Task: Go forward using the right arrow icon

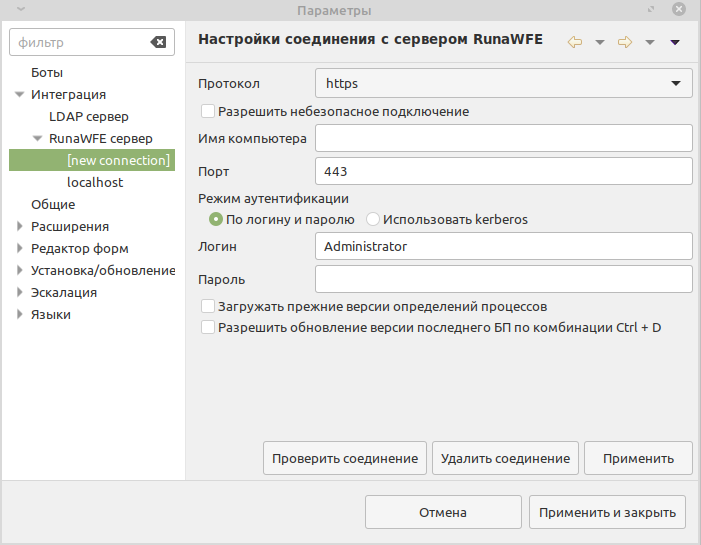Action: 625,42
